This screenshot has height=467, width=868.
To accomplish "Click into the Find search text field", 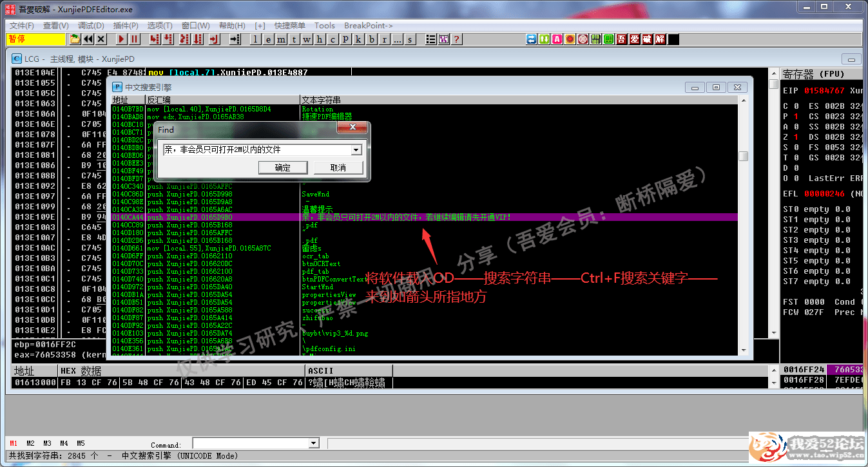I will tap(256, 150).
